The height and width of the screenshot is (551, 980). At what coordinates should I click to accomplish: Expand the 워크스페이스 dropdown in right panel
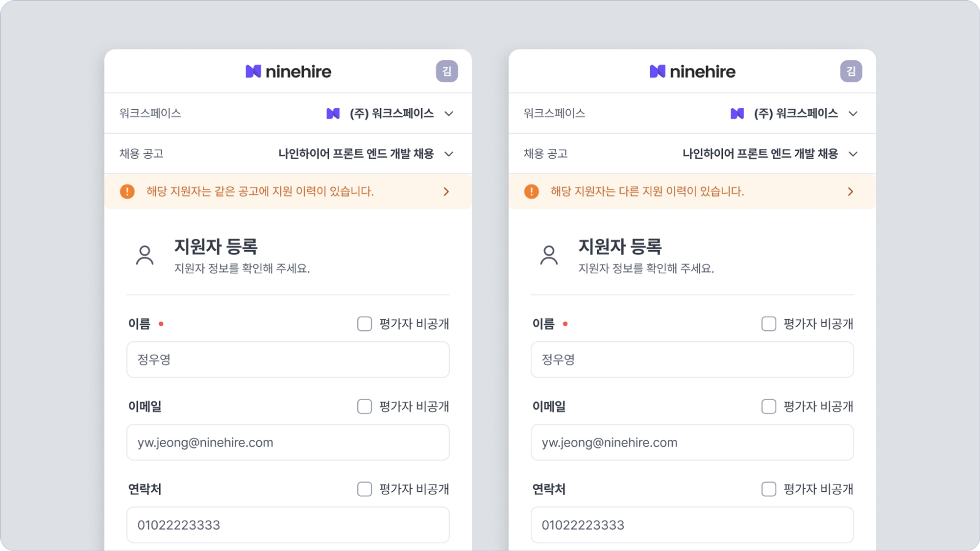pyautogui.click(x=853, y=114)
